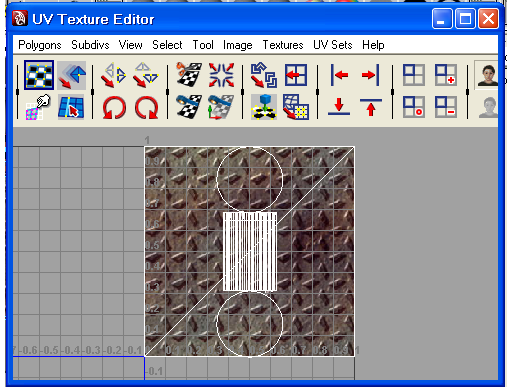Open the Polygons menu
Image resolution: width=512 pixels, height=387 pixels.
pos(40,45)
